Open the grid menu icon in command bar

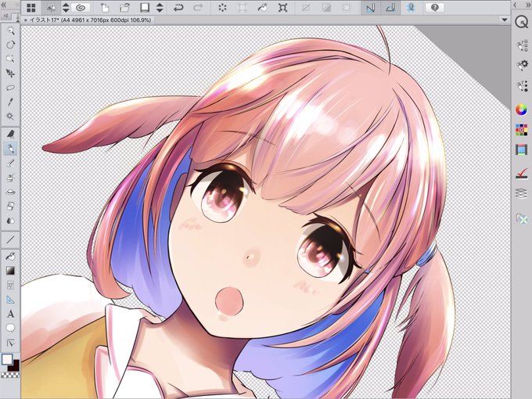(31, 8)
